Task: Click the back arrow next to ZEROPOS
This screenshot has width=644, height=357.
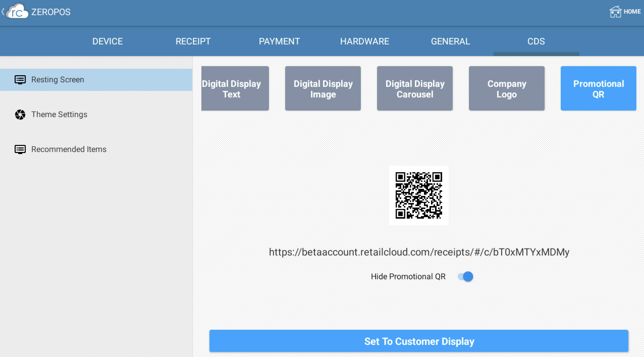Action: [x=3, y=11]
